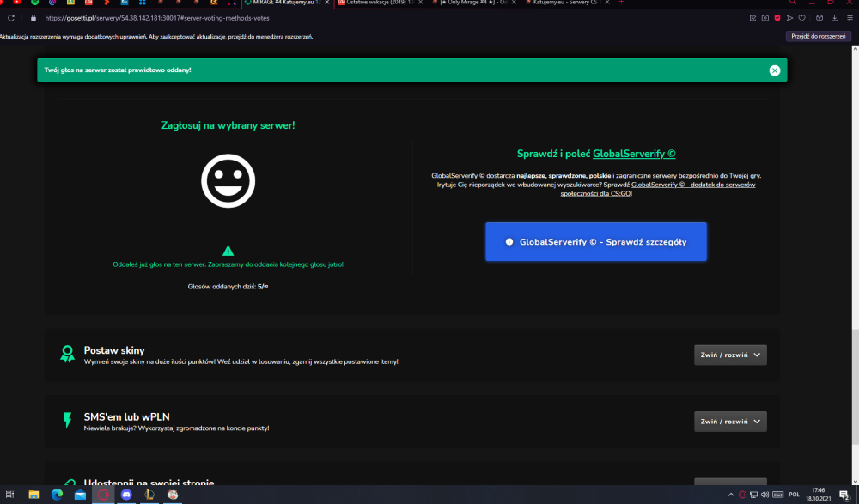Click the GlobalServerify © heading link
Viewport: 859px width, 504px height.
point(634,154)
